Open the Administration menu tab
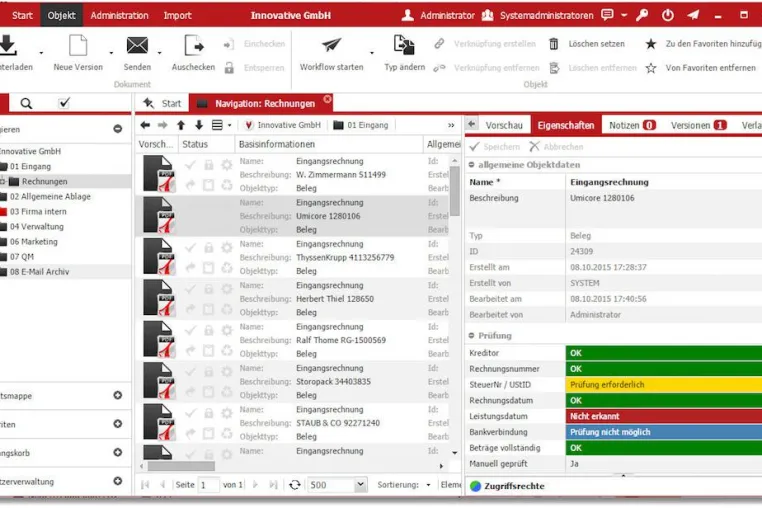Image resolution: width=762 pixels, height=508 pixels. pyautogui.click(x=119, y=15)
